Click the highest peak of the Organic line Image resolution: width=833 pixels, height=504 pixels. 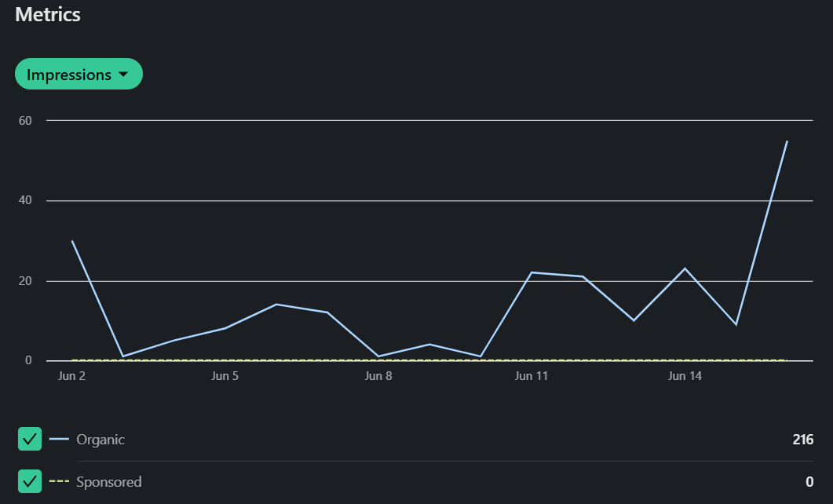click(787, 141)
